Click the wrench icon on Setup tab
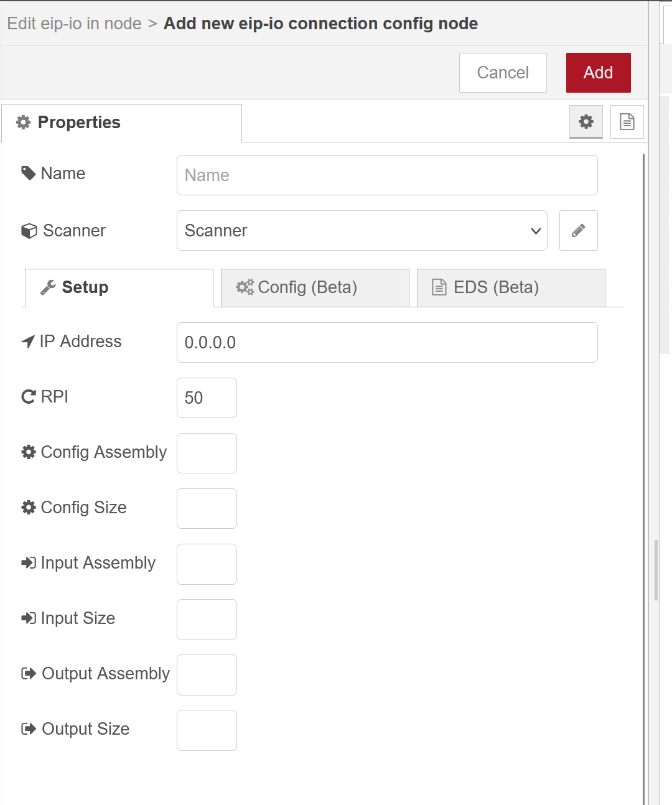The image size is (672, 805). pos(48,287)
